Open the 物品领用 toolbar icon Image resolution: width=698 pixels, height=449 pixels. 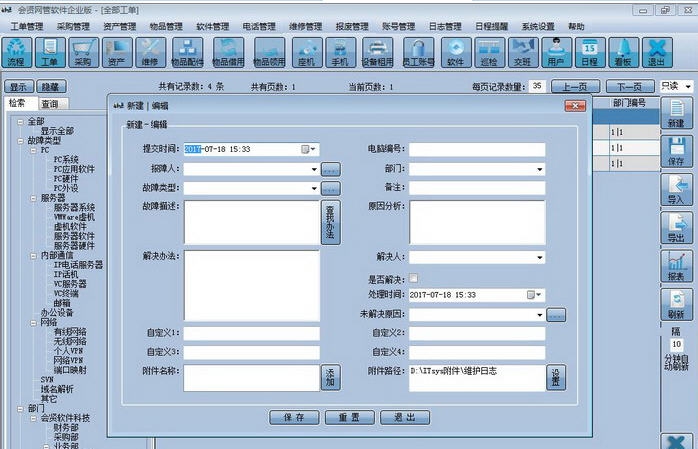coord(269,53)
